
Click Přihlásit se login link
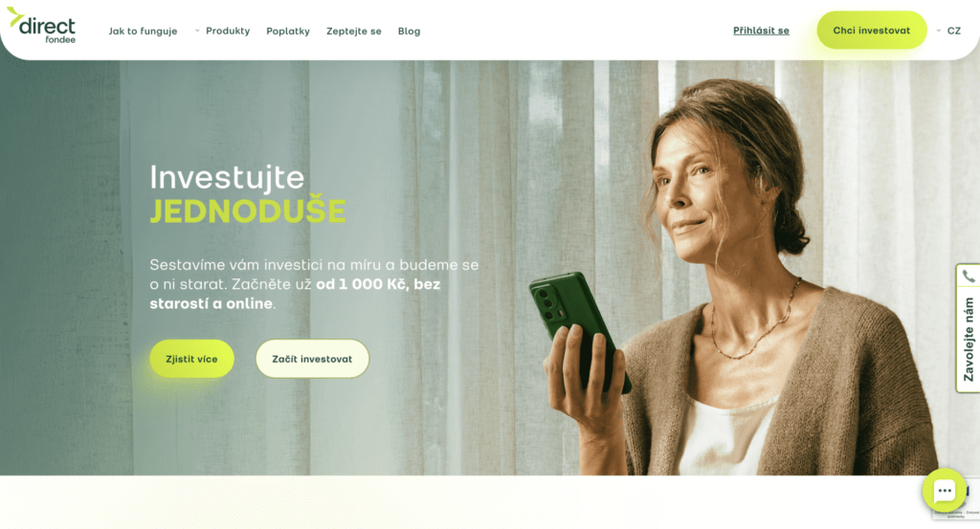click(x=761, y=31)
